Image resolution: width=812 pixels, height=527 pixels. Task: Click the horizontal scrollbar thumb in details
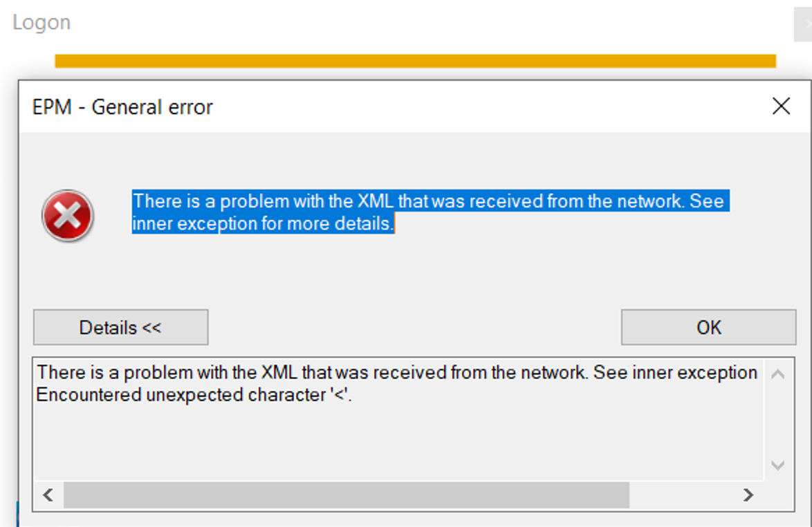[x=347, y=495]
